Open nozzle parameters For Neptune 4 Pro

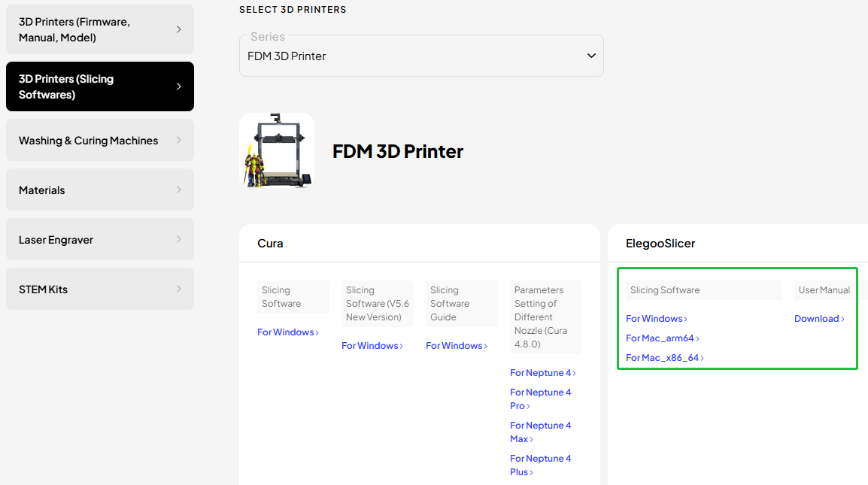(540, 399)
